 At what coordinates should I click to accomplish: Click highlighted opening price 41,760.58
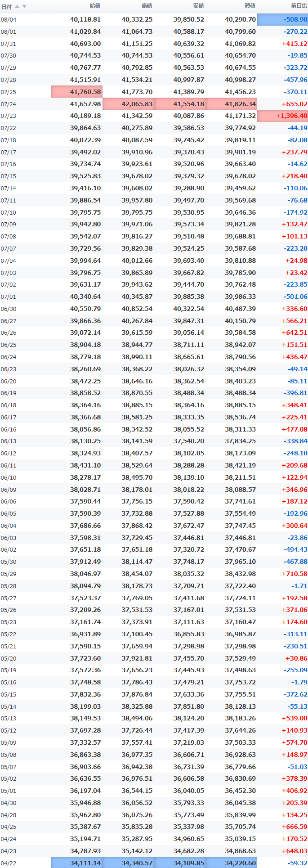(77, 92)
